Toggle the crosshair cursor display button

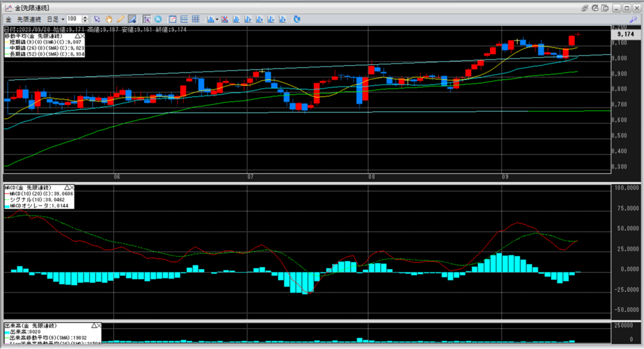[x=147, y=19]
